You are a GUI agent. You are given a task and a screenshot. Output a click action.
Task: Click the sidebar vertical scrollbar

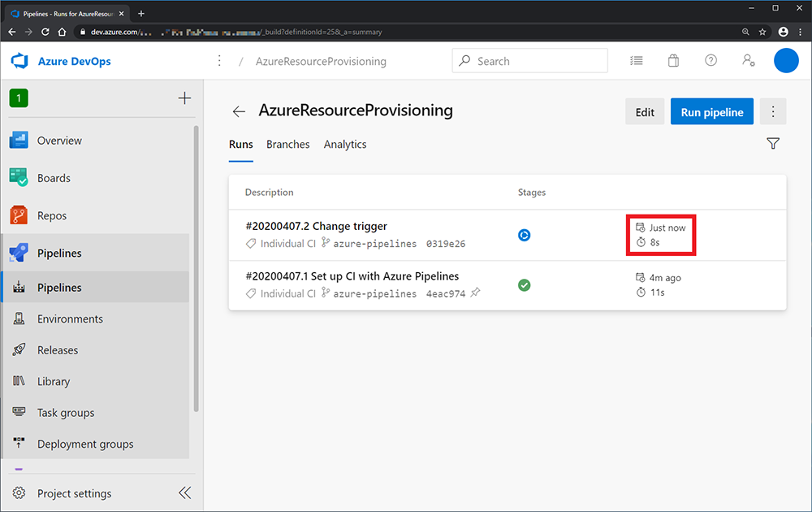pos(197,268)
